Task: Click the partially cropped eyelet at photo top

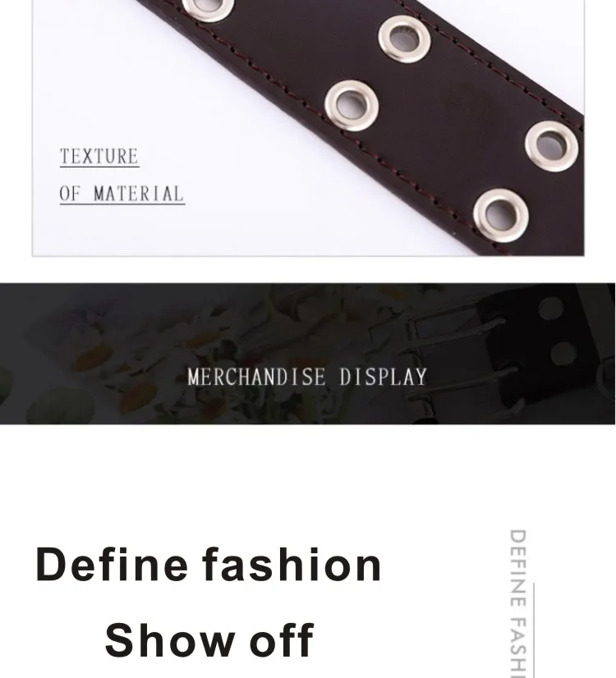Action: [x=208, y=7]
